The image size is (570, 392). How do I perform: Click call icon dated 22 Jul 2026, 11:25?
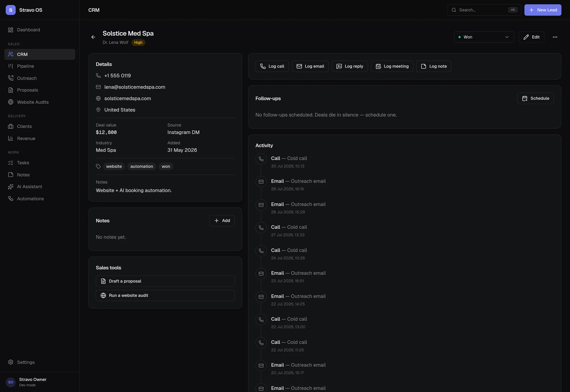click(261, 343)
